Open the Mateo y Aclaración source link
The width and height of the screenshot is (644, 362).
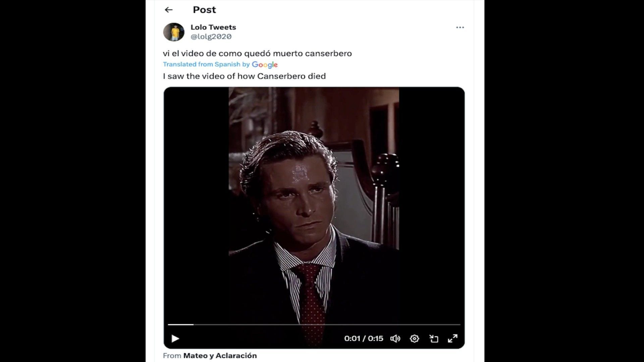point(220,356)
